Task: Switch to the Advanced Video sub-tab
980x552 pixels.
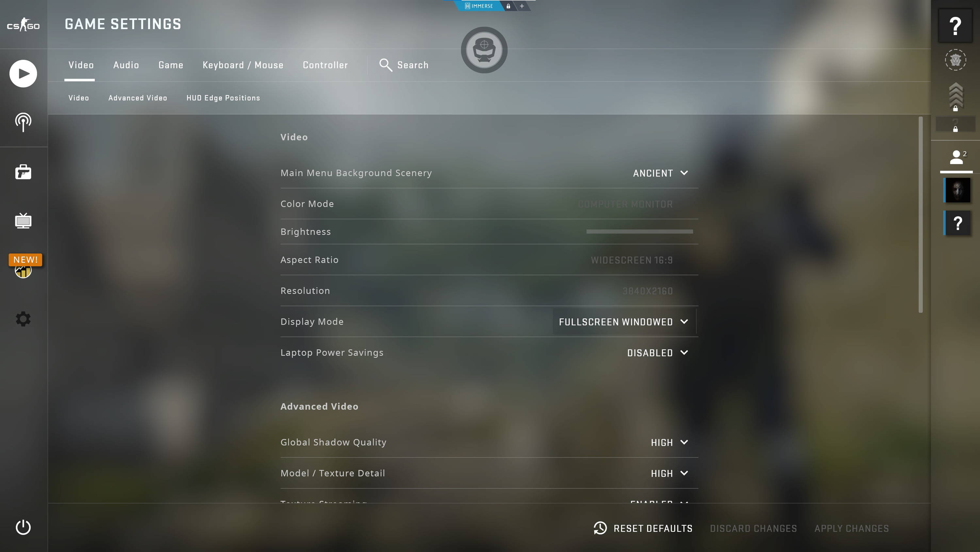Action: tap(137, 98)
